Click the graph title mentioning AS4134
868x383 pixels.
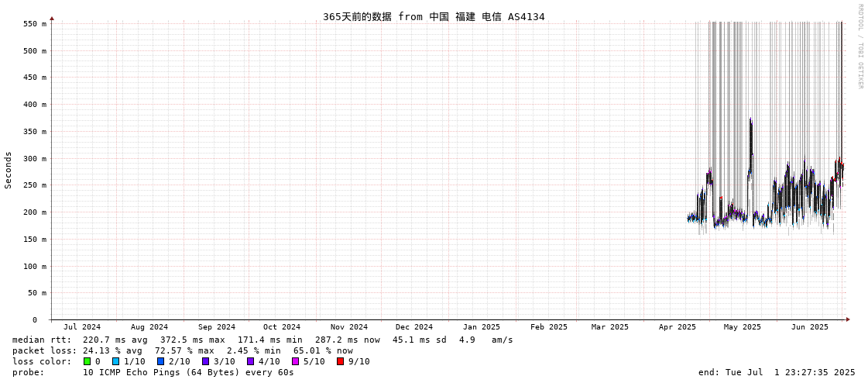434,16
